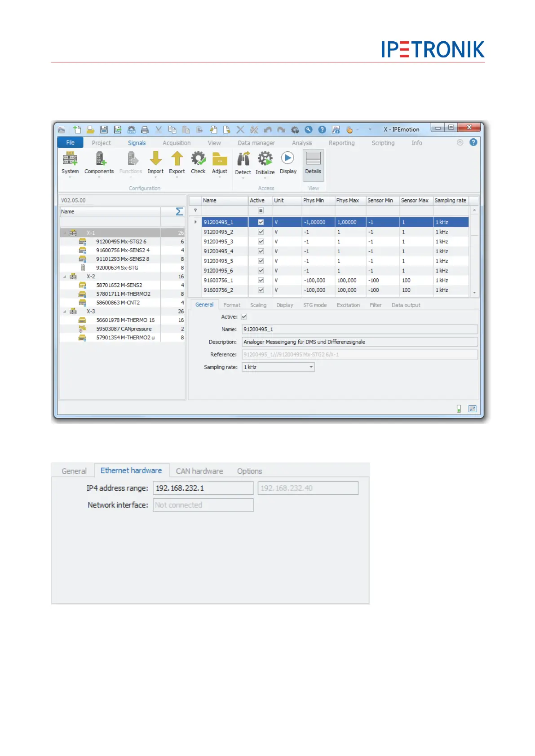Switch to the Data manager ribbon tab

pyautogui.click(x=256, y=143)
